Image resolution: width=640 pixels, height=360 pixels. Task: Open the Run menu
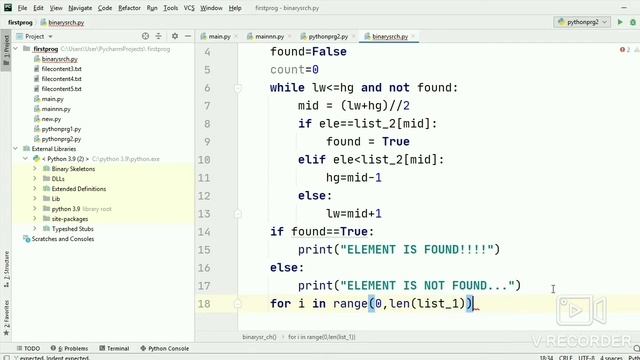point(152,8)
